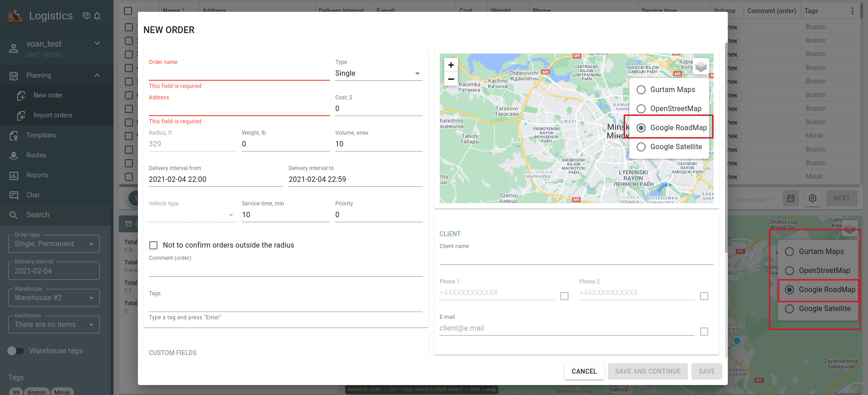Click the CANCEL button
The width and height of the screenshot is (868, 395).
[584, 371]
